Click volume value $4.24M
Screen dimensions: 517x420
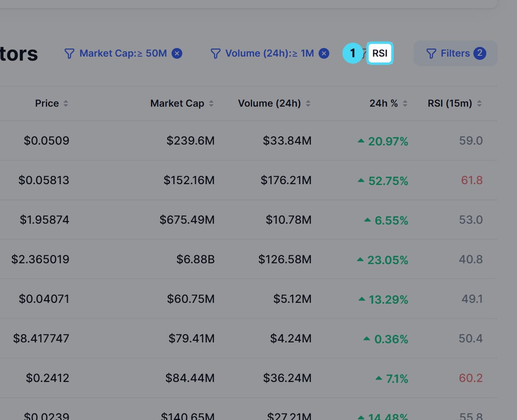pos(291,338)
